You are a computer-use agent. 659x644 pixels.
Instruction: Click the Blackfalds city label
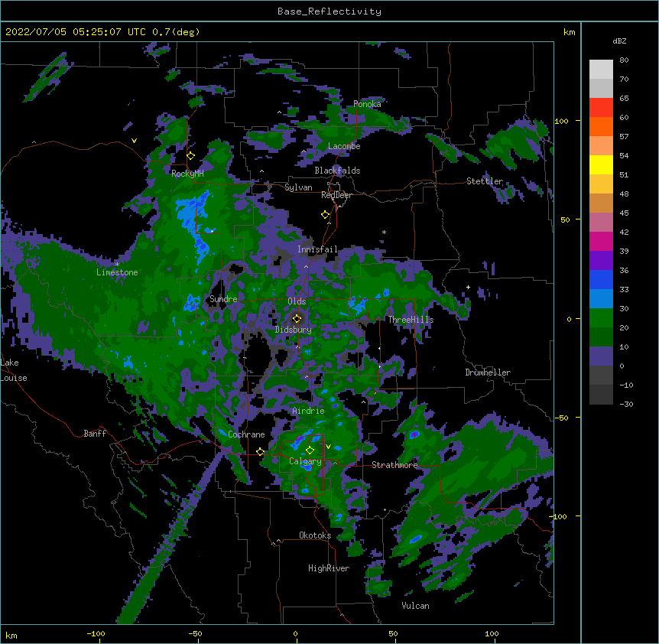(337, 171)
